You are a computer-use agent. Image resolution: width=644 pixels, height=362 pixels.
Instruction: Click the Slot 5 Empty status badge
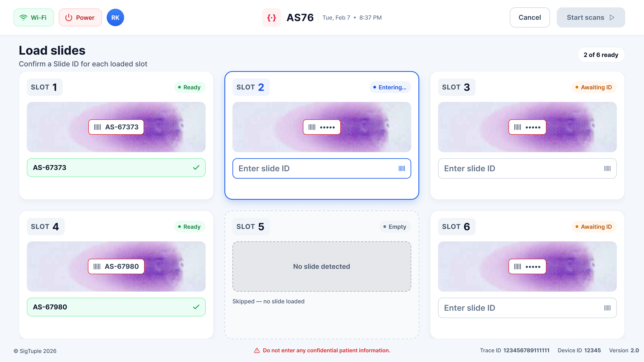coord(395,227)
